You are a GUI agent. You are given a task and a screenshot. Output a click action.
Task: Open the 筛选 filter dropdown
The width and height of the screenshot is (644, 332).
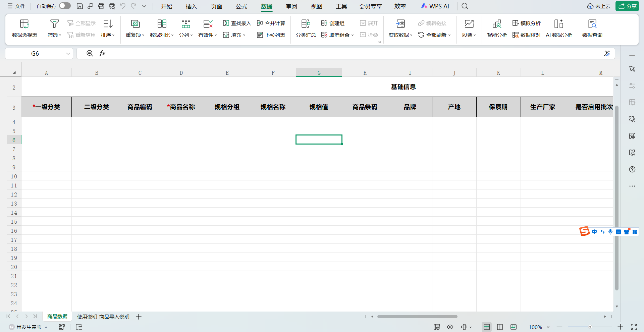(54, 28)
